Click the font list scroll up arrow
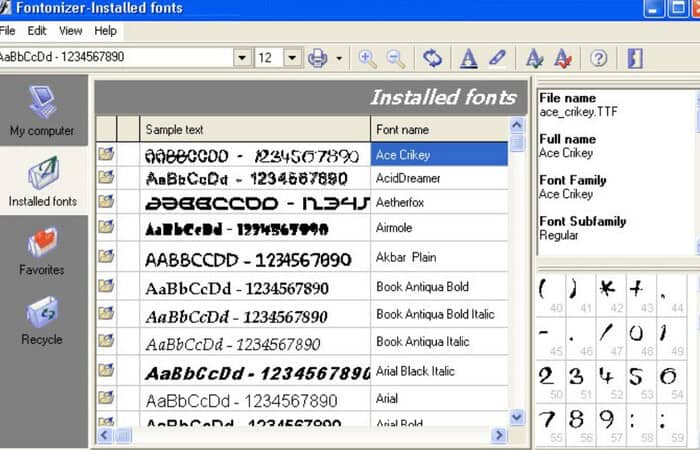Viewport: 700px width, 450px height. coord(517,125)
